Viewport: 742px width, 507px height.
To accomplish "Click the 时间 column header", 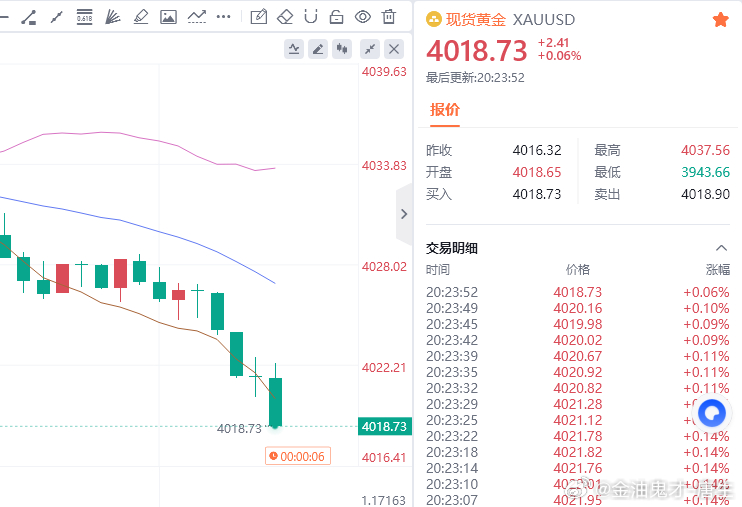I will (x=438, y=270).
